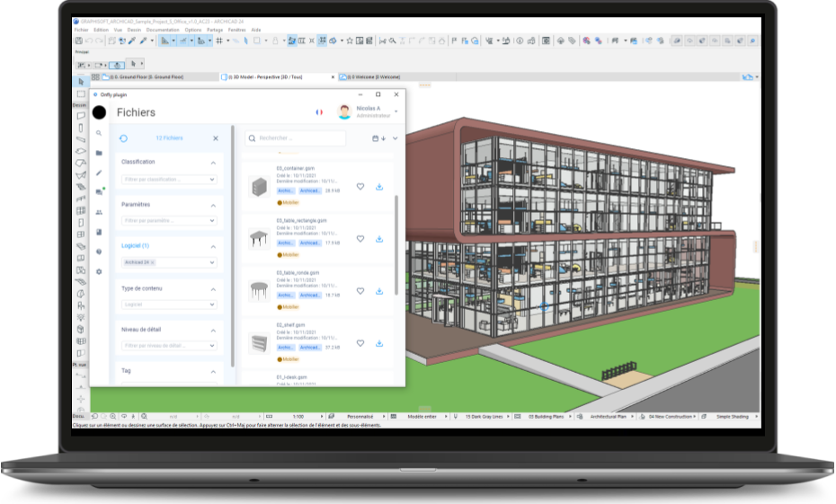Click the file list vertical scrollbar
The width and height of the screenshot is (836, 504).
point(396,243)
